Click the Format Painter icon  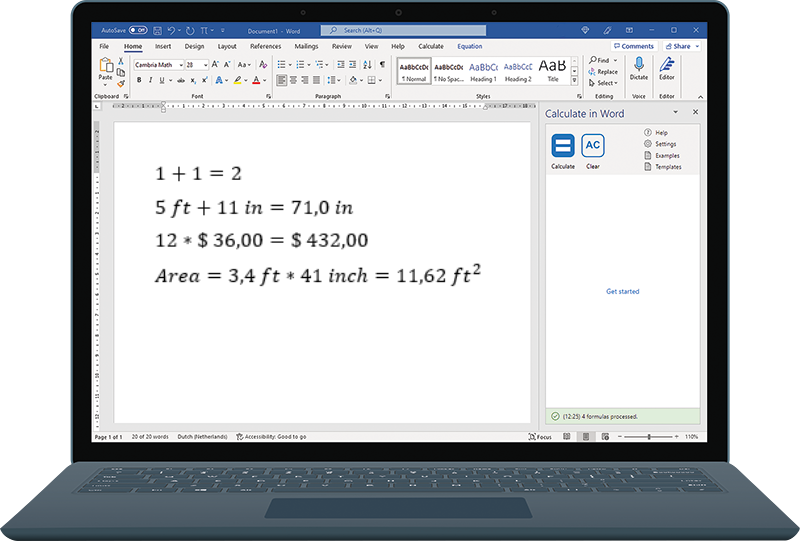pos(121,84)
